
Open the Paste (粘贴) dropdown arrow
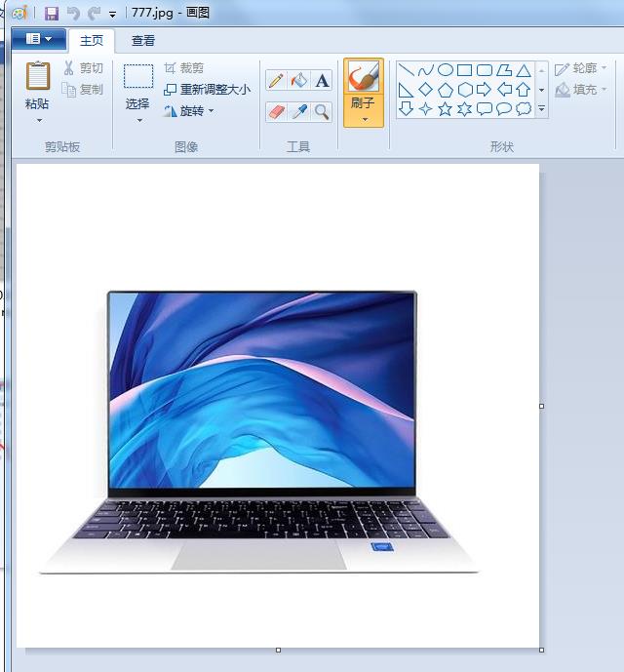pos(39,120)
